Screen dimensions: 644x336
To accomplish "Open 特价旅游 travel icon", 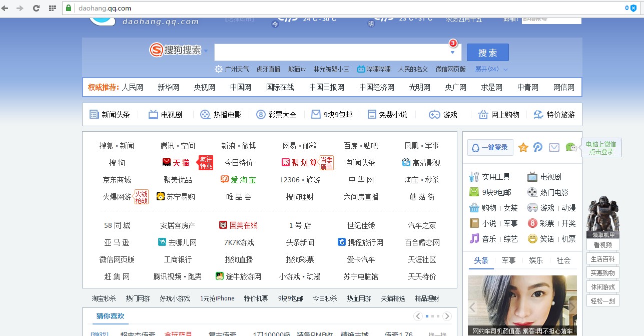I will pyautogui.click(x=538, y=114).
